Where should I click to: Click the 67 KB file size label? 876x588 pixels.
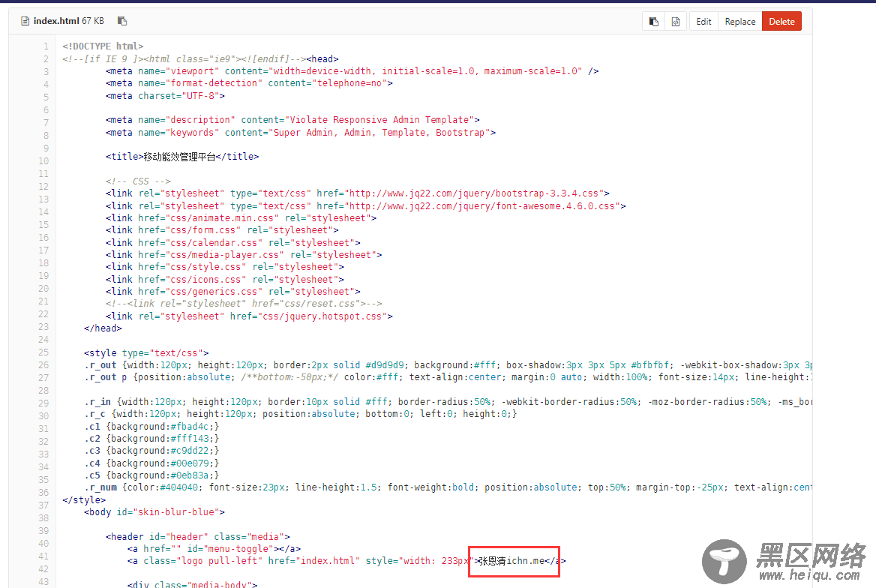pos(93,21)
